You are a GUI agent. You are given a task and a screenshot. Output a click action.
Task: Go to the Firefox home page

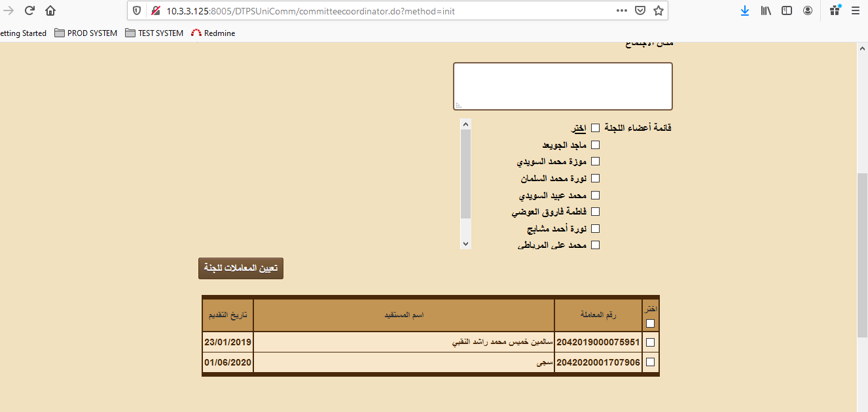click(50, 10)
